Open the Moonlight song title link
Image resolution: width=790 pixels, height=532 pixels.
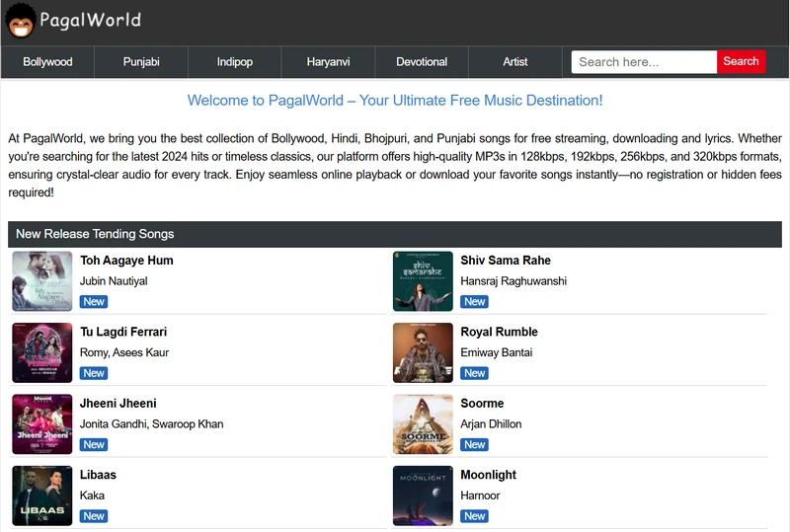[488, 475]
